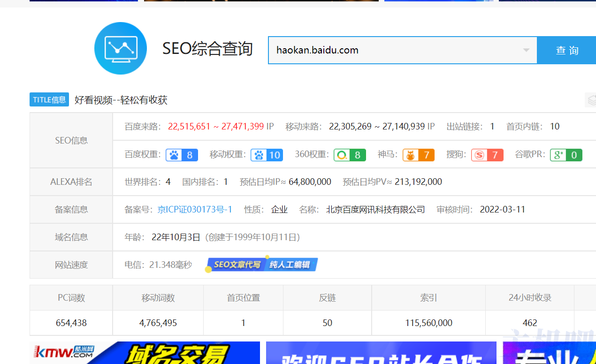
Task: Click the 百度权重 paw badge showing 8
Action: click(182, 155)
